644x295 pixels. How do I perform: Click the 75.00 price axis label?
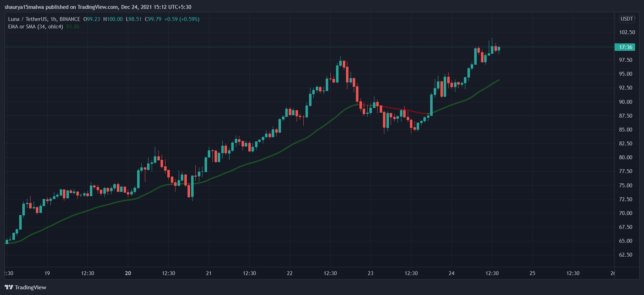[x=626, y=186]
